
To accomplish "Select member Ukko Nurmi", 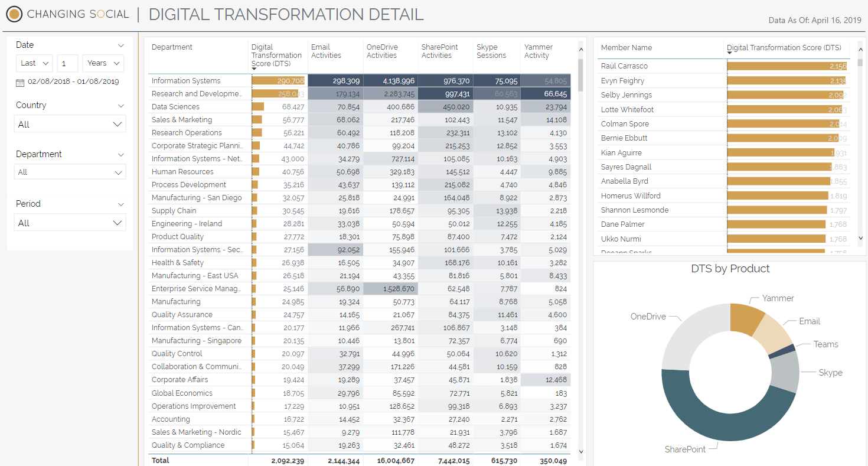I will tap(724, 239).
